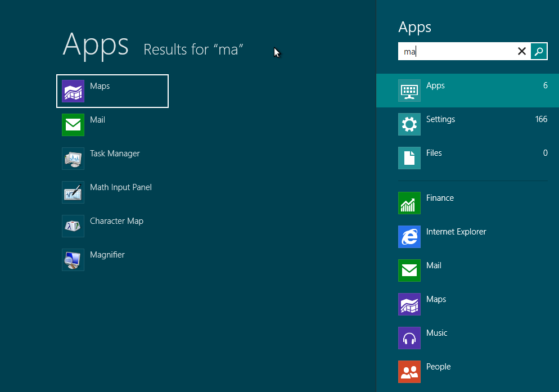Viewport: 559px width, 392px height.
Task: Select Finance in the search sidebar
Action: click(439, 203)
